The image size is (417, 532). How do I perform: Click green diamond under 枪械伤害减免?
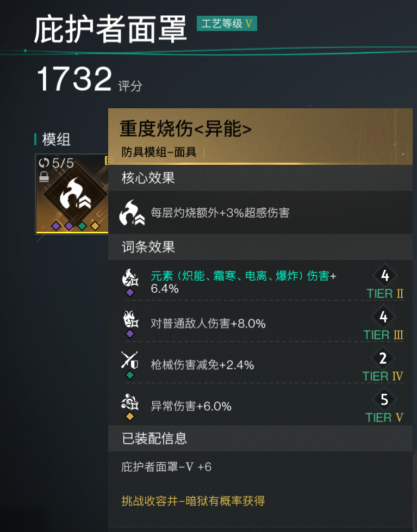coord(130,375)
